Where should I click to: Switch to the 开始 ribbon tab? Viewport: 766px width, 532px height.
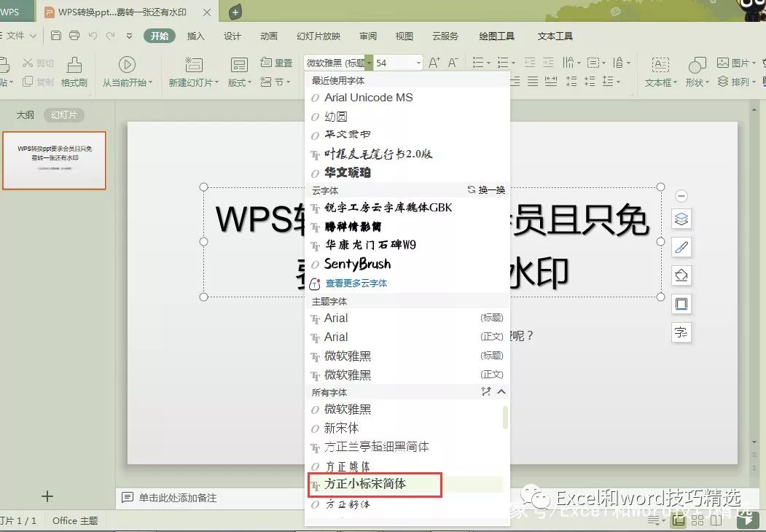click(x=160, y=36)
